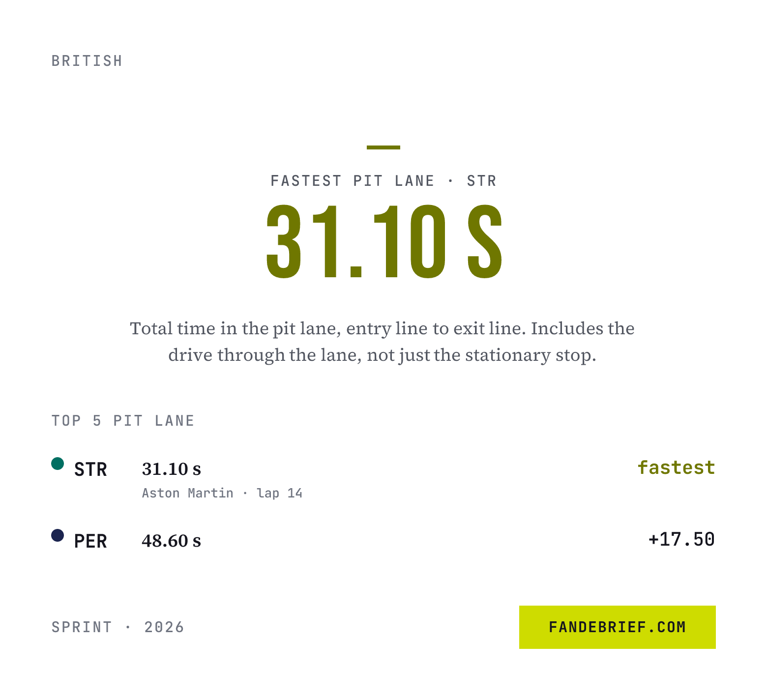Click the green STR team color dot

[58, 464]
